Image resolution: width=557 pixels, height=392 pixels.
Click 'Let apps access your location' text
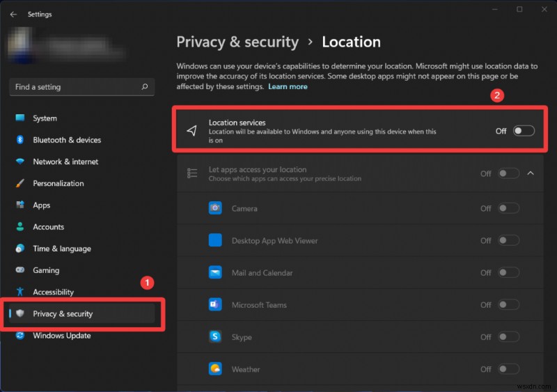pyautogui.click(x=257, y=169)
